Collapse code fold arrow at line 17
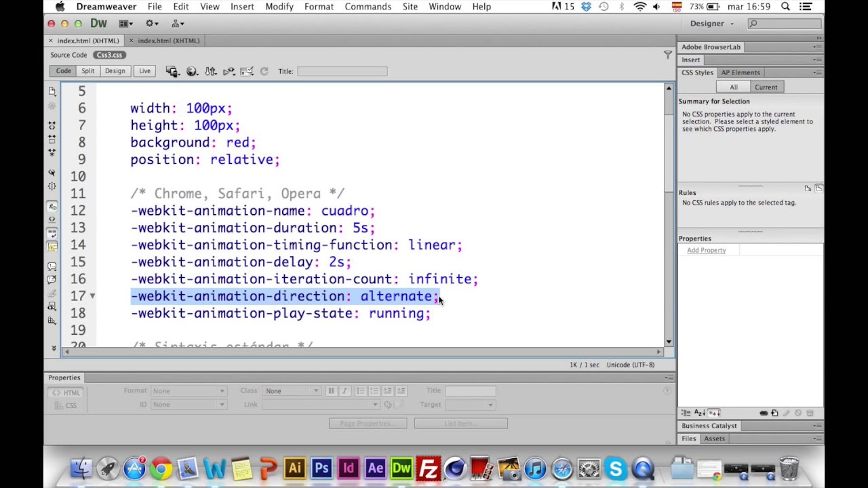Screen dimensions: 868x488 pyautogui.click(x=92, y=296)
